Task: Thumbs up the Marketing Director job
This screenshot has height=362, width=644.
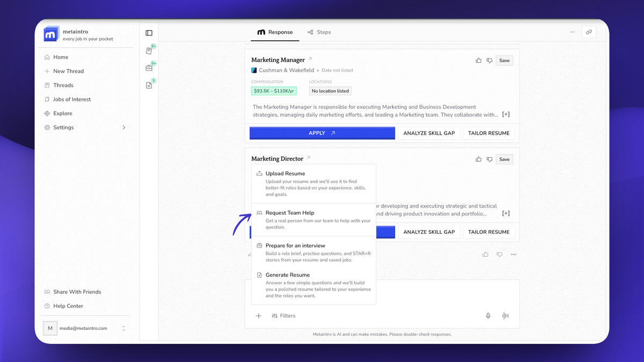Action: [479, 159]
